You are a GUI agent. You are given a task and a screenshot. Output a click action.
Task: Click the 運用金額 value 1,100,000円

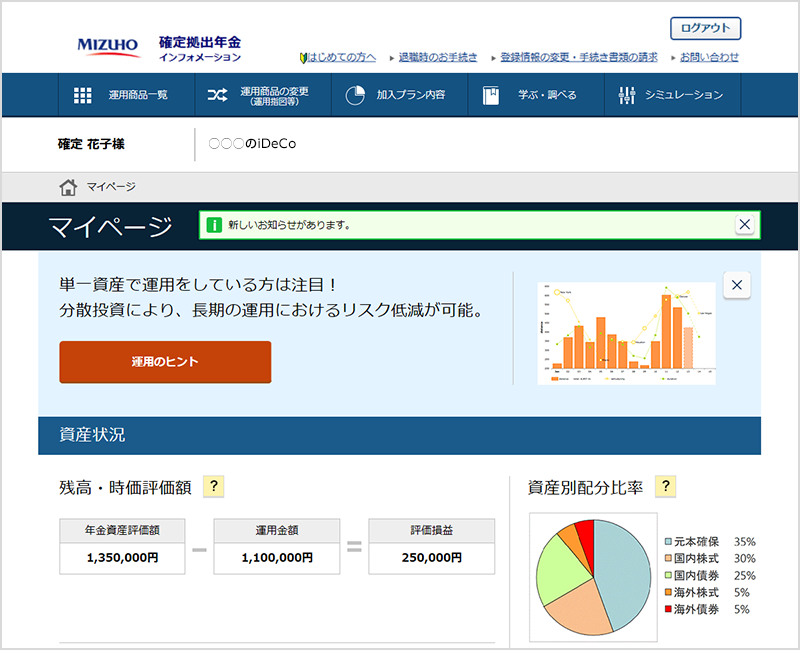click(277, 558)
